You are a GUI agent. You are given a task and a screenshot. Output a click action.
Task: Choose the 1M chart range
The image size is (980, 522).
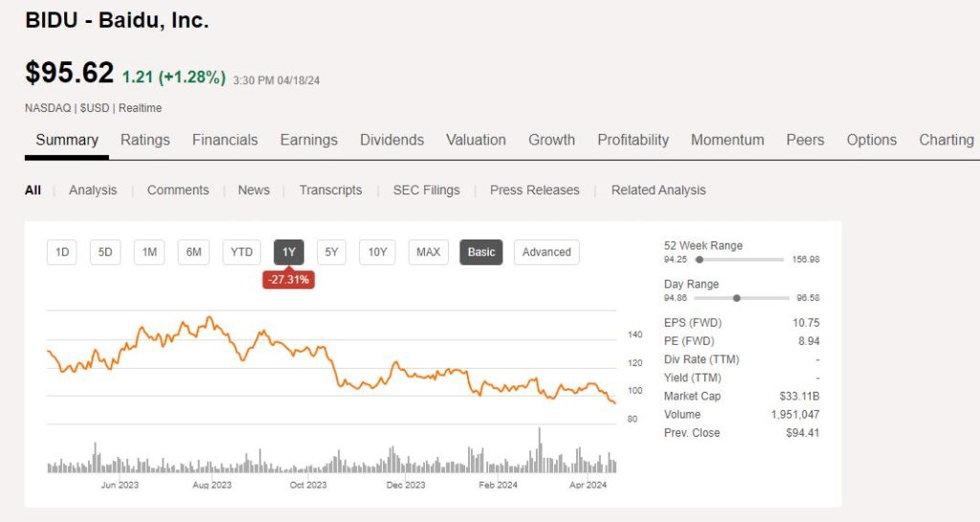click(149, 252)
